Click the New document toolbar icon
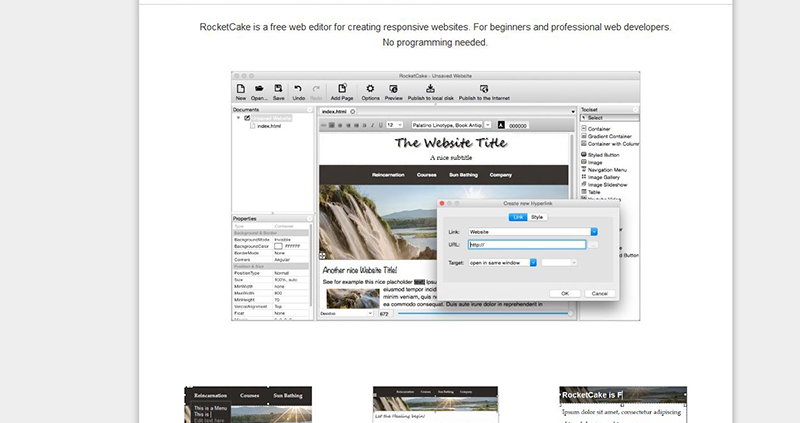This screenshot has width=800, height=423. 240,89
